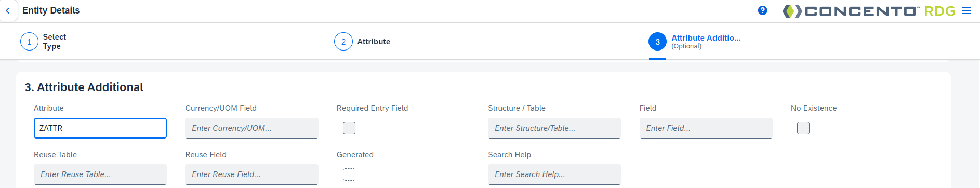Click the back arrow next to Entity Details
The height and width of the screenshot is (188, 980).
point(8,10)
